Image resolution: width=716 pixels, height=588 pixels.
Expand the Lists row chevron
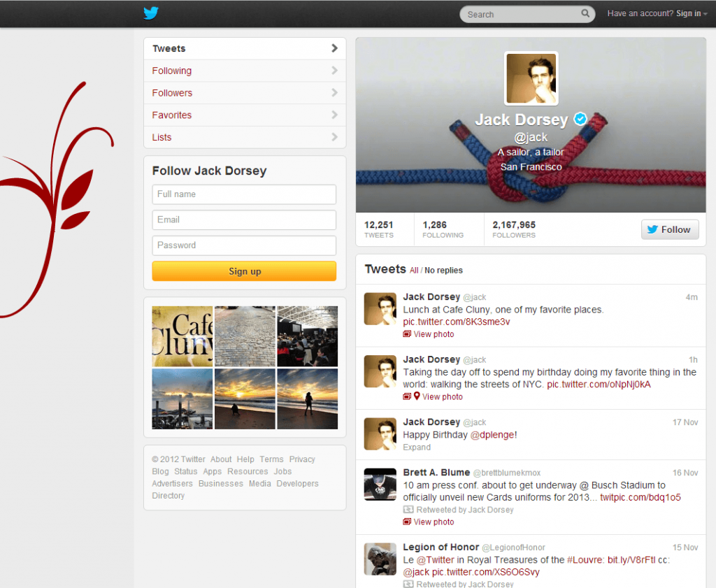[x=334, y=137]
